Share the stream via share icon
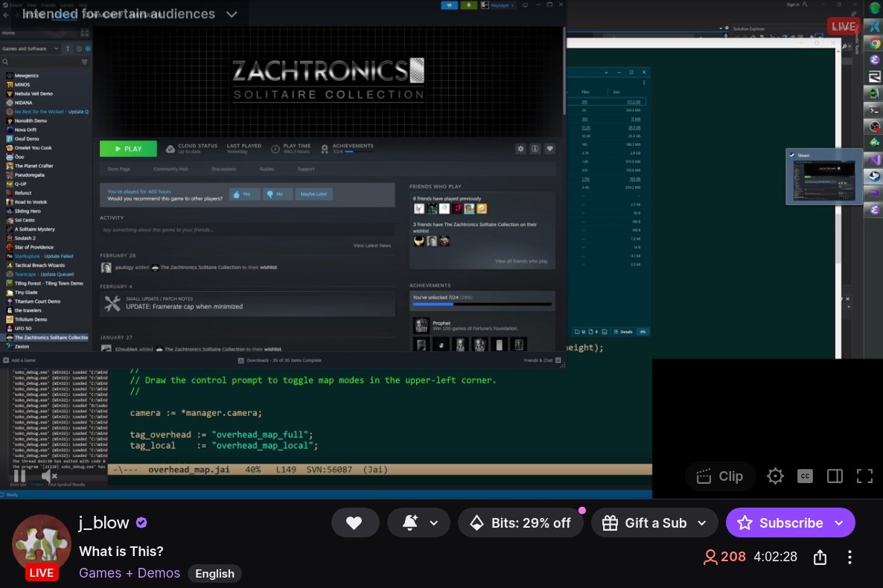The width and height of the screenshot is (883, 588). click(820, 557)
